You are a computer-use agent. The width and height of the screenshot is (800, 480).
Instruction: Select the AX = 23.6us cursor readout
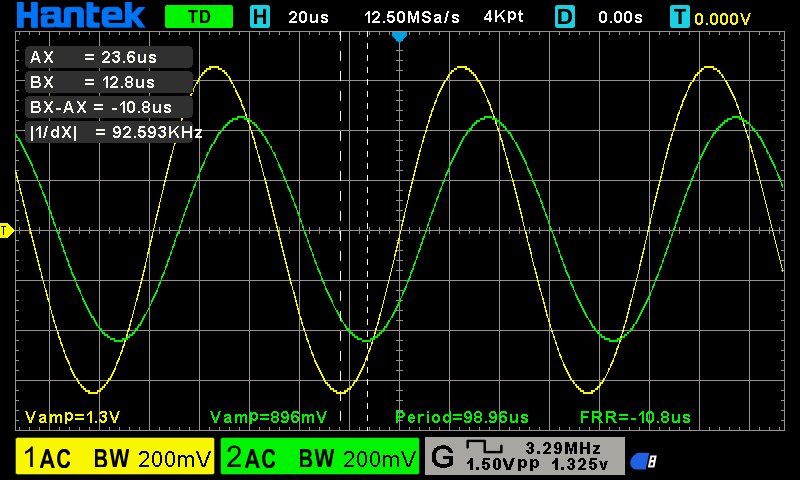pos(109,57)
